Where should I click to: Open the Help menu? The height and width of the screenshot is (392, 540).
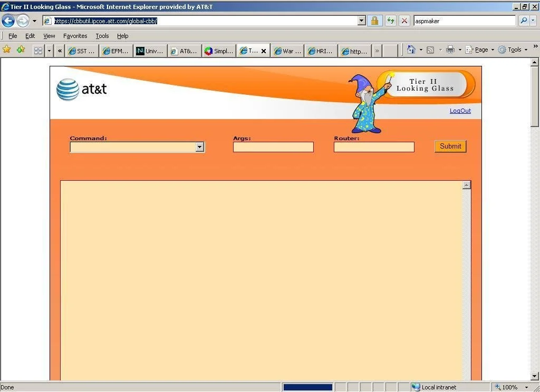[122, 36]
